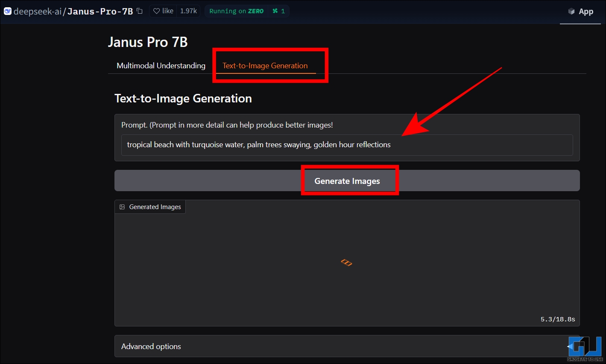This screenshot has width=606, height=364.
Task: Copy the Janus-Pro-7B repository name icon
Action: [x=140, y=11]
